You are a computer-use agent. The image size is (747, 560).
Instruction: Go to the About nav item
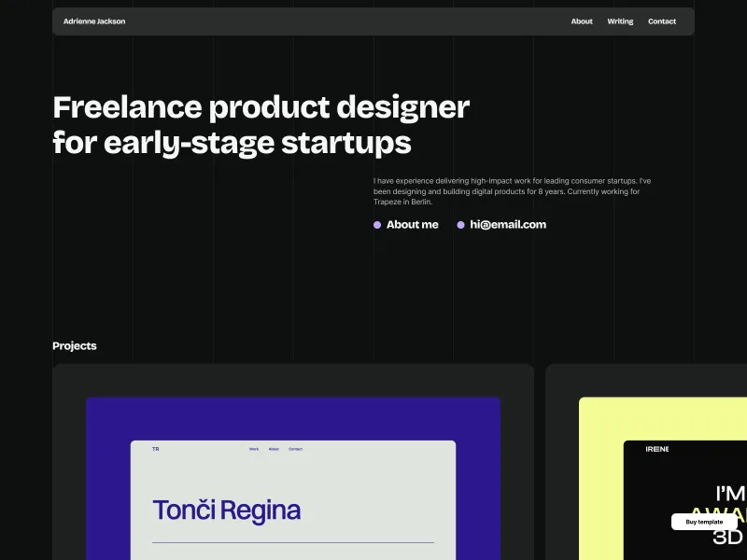pos(582,21)
